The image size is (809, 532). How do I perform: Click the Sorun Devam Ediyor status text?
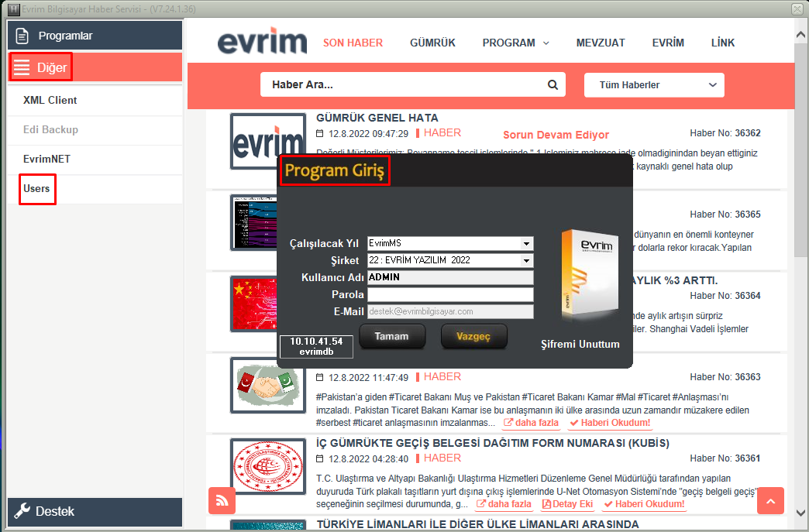tap(556, 135)
